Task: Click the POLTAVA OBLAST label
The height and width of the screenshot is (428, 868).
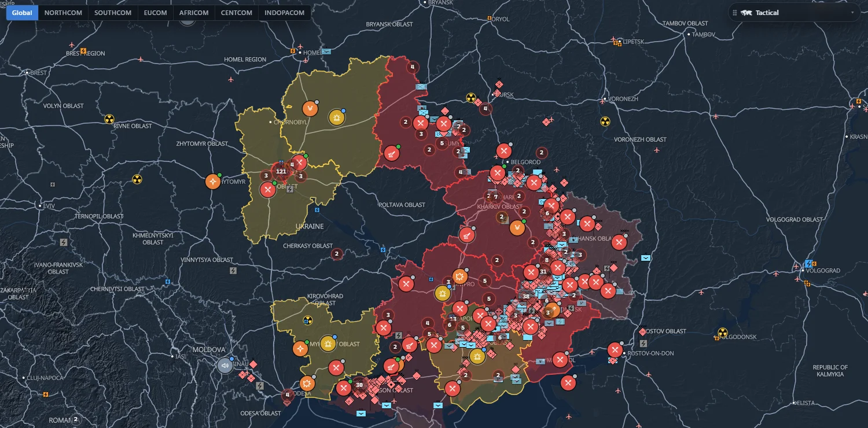Action: [402, 205]
